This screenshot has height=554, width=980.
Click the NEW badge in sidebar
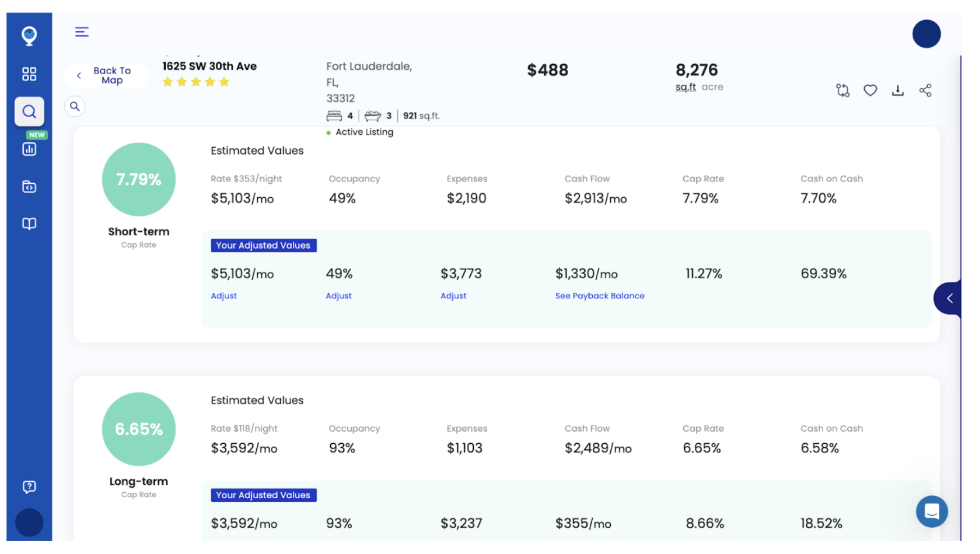click(x=37, y=135)
